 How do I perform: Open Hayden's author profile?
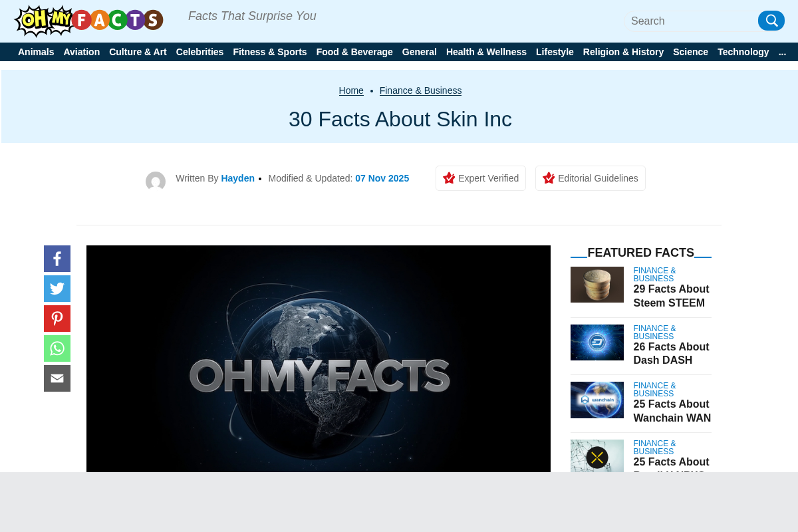coord(237,178)
